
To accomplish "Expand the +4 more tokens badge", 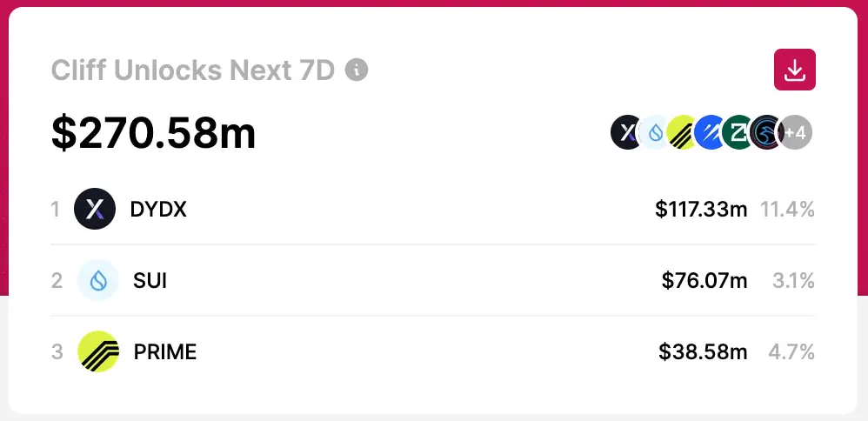I will [796, 132].
